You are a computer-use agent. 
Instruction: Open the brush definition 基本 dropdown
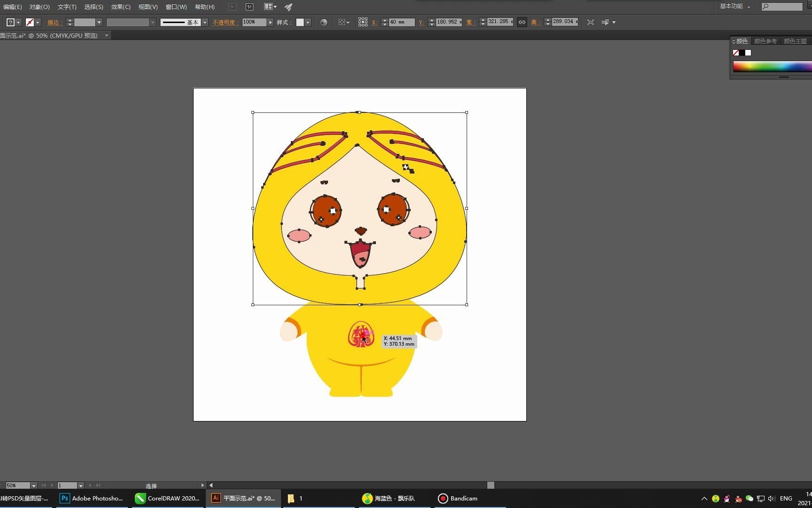(x=205, y=22)
